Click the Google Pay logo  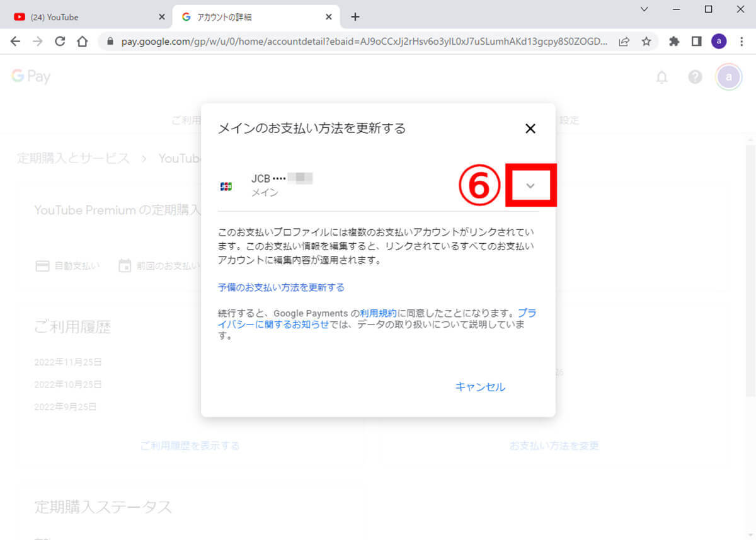tap(31, 77)
